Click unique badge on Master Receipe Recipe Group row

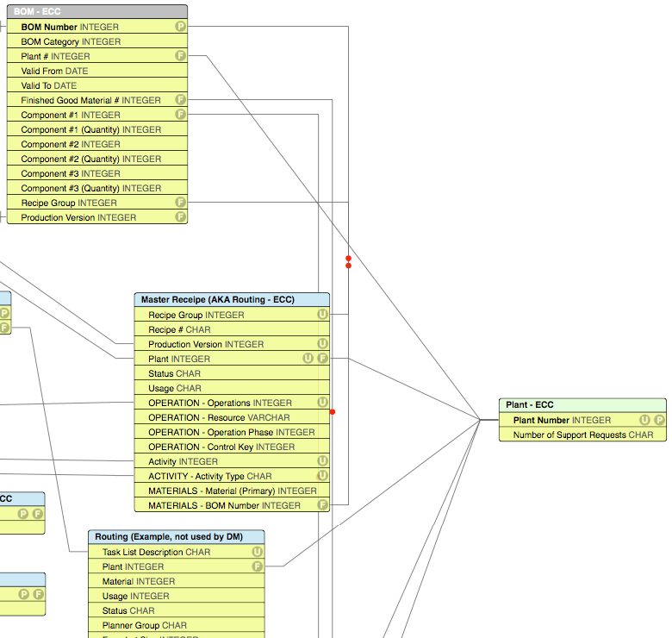coord(322,315)
